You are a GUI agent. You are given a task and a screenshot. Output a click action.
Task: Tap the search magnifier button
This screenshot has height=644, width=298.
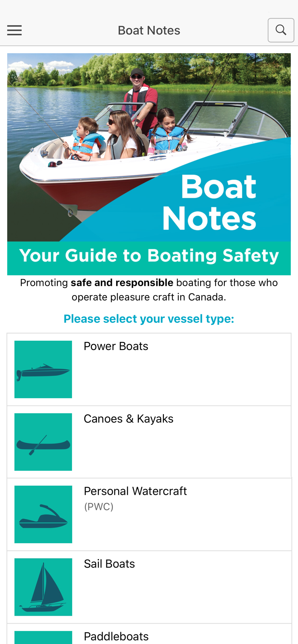pos(281,30)
